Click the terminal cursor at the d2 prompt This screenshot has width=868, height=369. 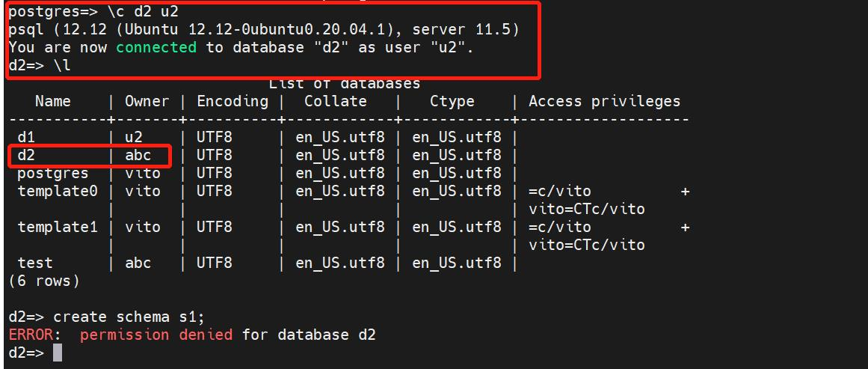tap(58, 353)
